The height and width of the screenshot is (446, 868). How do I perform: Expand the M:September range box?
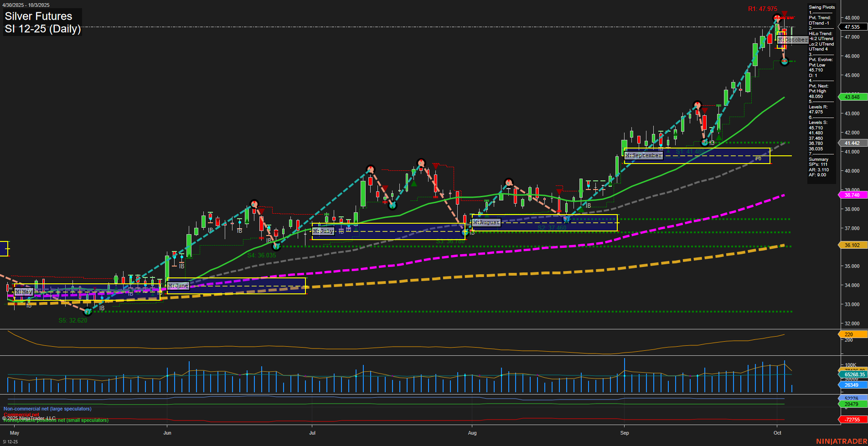[x=643, y=155]
